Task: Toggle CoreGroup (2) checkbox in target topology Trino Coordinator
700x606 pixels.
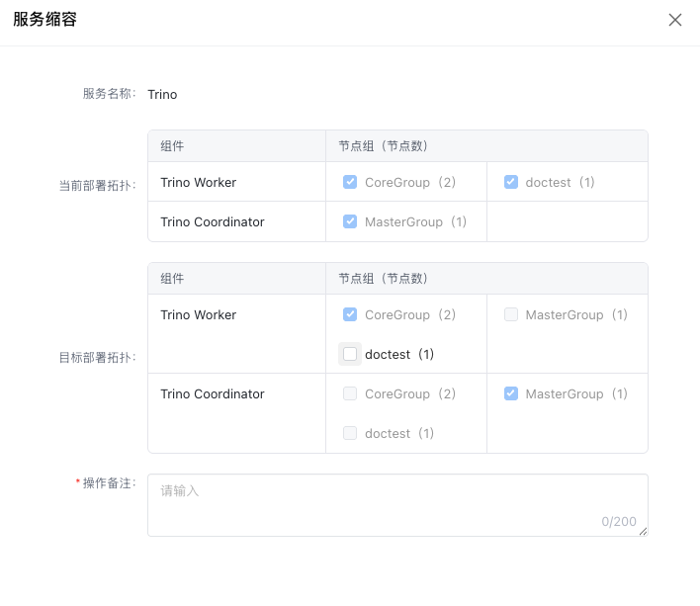Action: (x=350, y=393)
